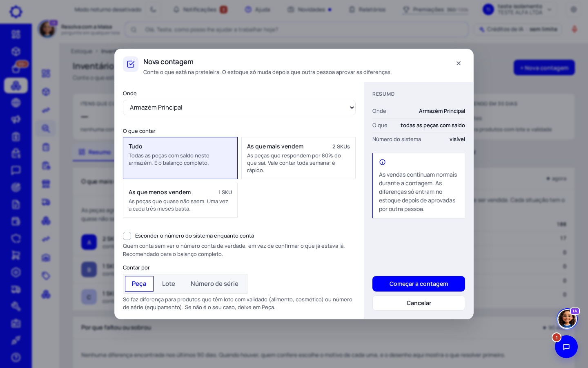Open Premiações in the top bar

point(435,9)
